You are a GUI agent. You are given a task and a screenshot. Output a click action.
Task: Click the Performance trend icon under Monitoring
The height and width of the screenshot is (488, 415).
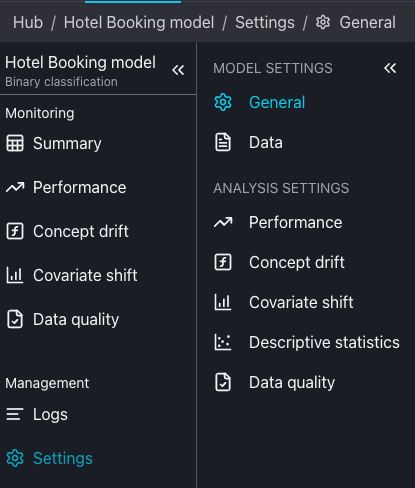pyautogui.click(x=15, y=187)
